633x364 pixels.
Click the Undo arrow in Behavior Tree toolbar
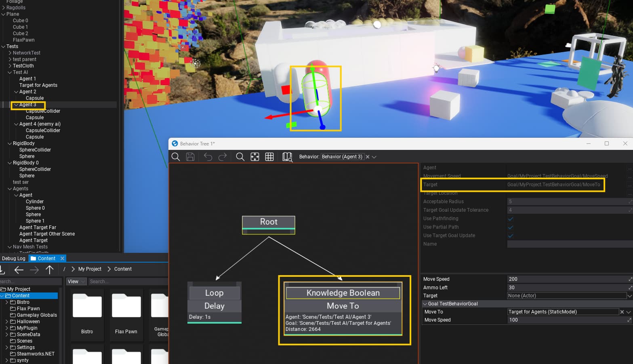(x=208, y=157)
